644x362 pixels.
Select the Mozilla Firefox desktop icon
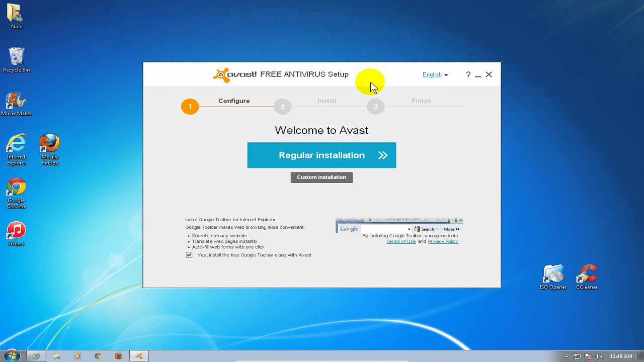[x=50, y=149]
